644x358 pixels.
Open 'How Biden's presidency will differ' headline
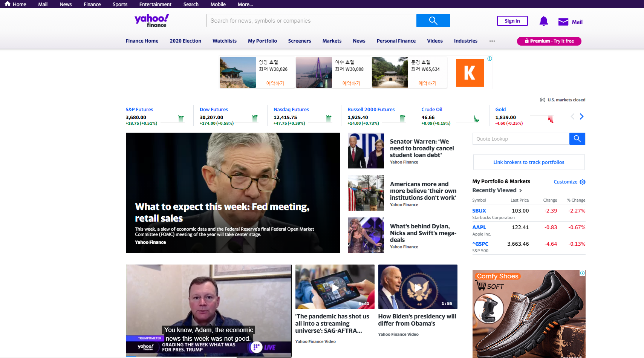(417, 320)
